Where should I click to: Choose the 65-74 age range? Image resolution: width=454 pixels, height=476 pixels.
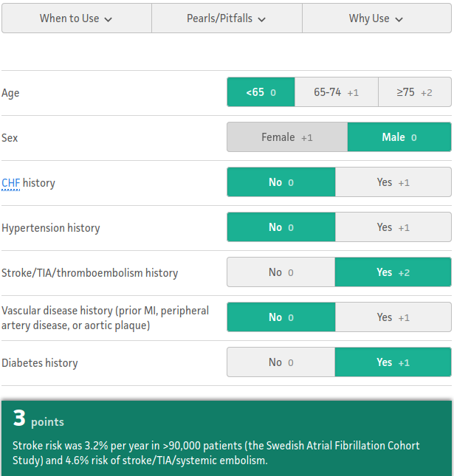tap(337, 92)
